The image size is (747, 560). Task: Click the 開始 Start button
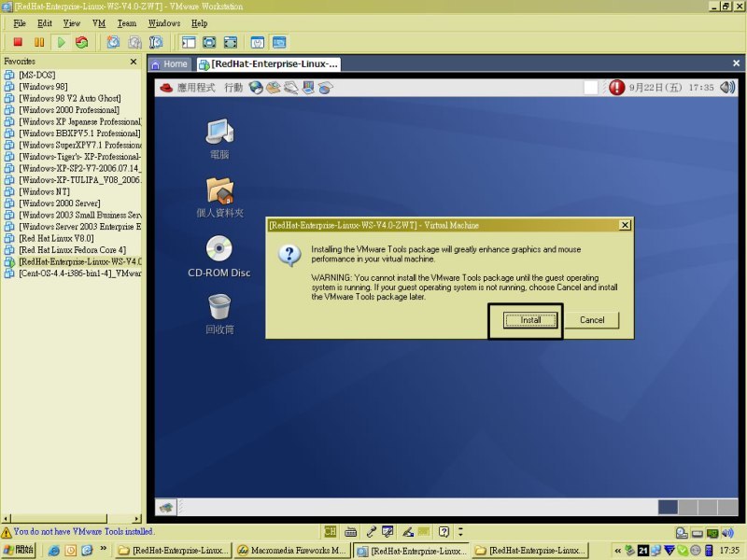click(19, 550)
